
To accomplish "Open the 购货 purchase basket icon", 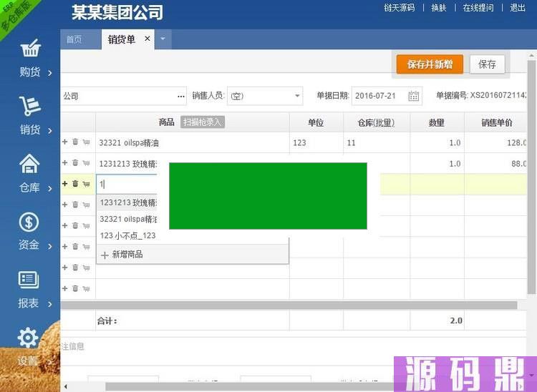I will click(30, 48).
